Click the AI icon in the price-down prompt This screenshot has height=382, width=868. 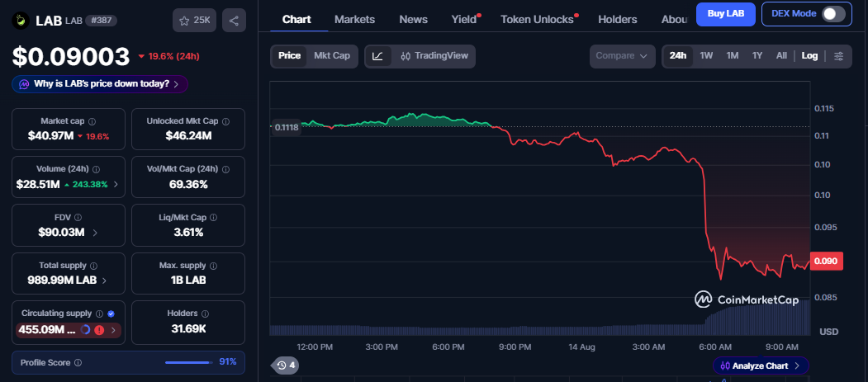(x=24, y=84)
